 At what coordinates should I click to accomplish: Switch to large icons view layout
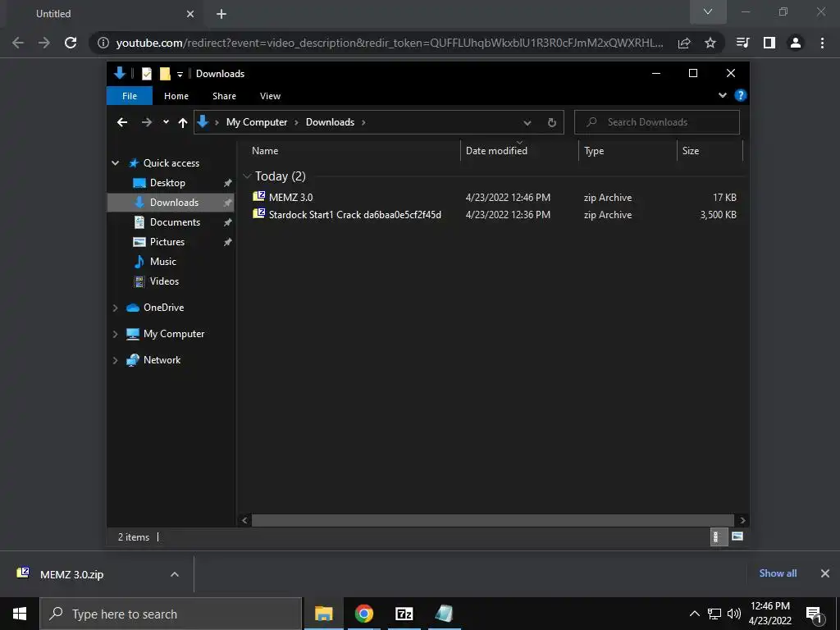[x=737, y=536]
